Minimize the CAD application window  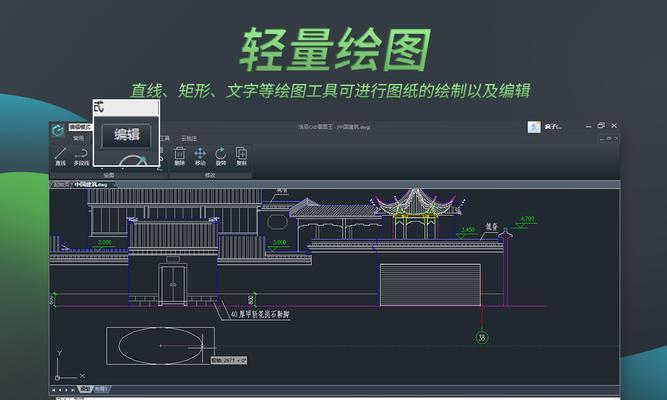588,126
